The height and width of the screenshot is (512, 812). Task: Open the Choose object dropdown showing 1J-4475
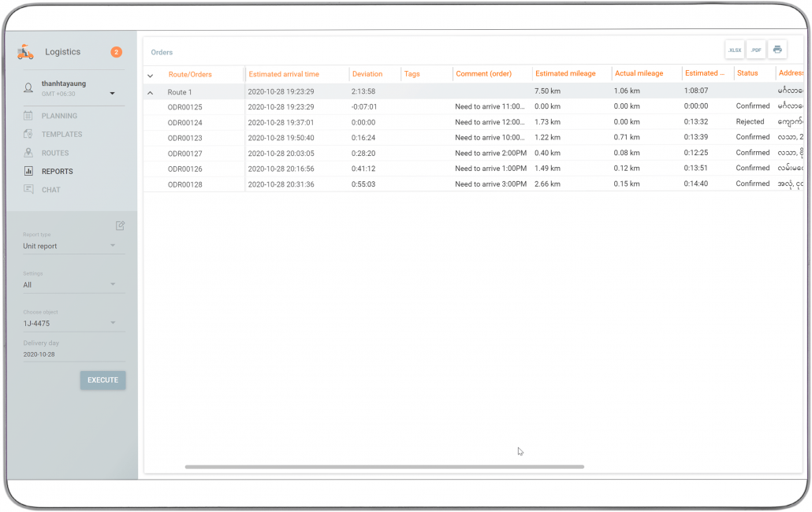click(x=71, y=323)
